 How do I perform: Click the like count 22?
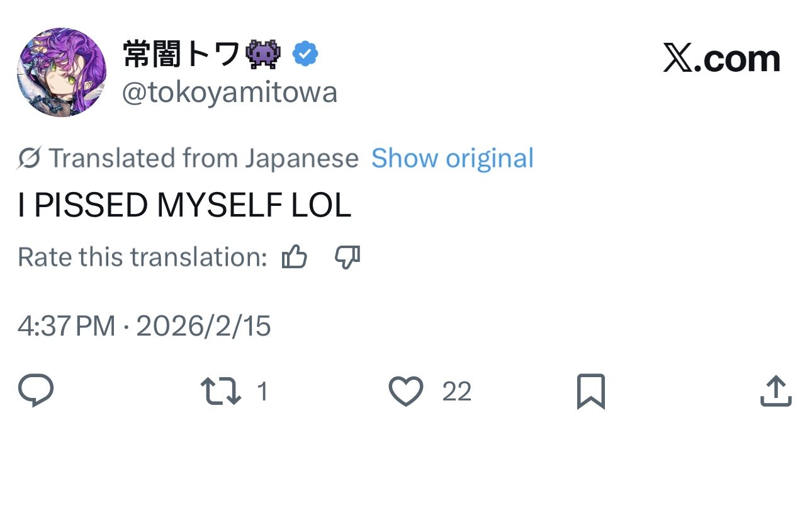point(456,392)
